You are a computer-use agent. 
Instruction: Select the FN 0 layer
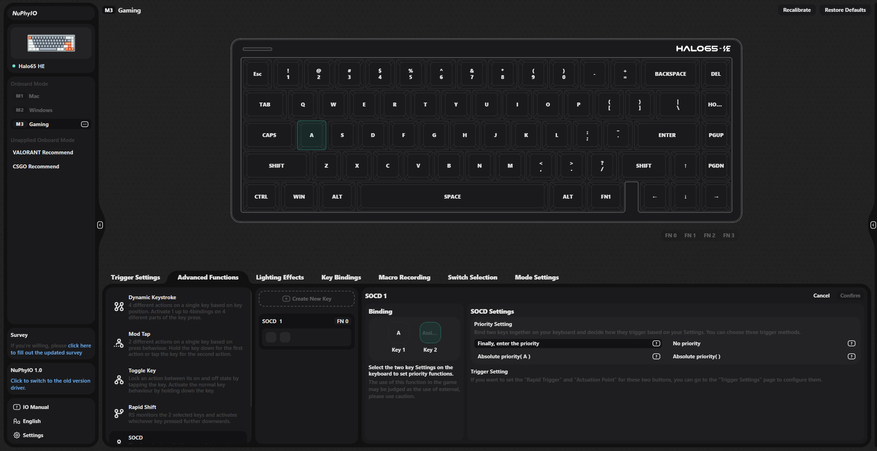tap(671, 236)
